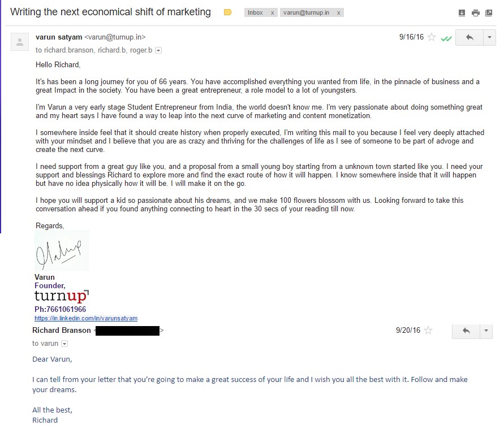Click the print all icon
The image size is (504, 434).
pyautogui.click(x=475, y=13)
